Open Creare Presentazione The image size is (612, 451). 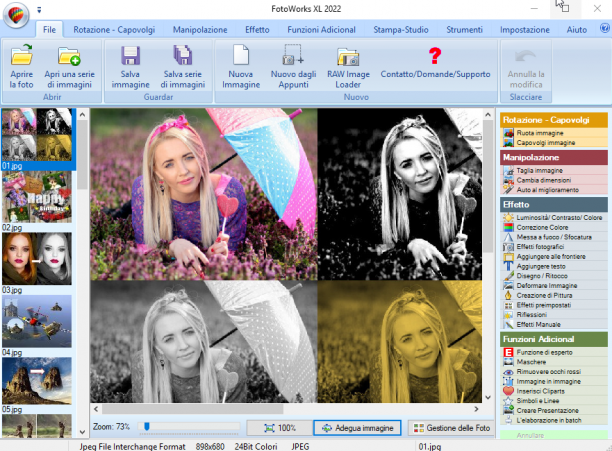(554, 411)
